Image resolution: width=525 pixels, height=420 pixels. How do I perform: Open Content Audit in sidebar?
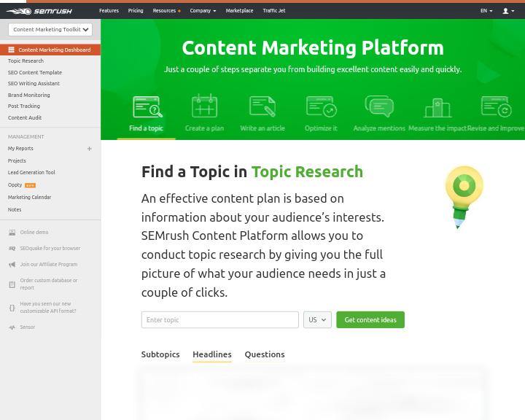[25, 117]
